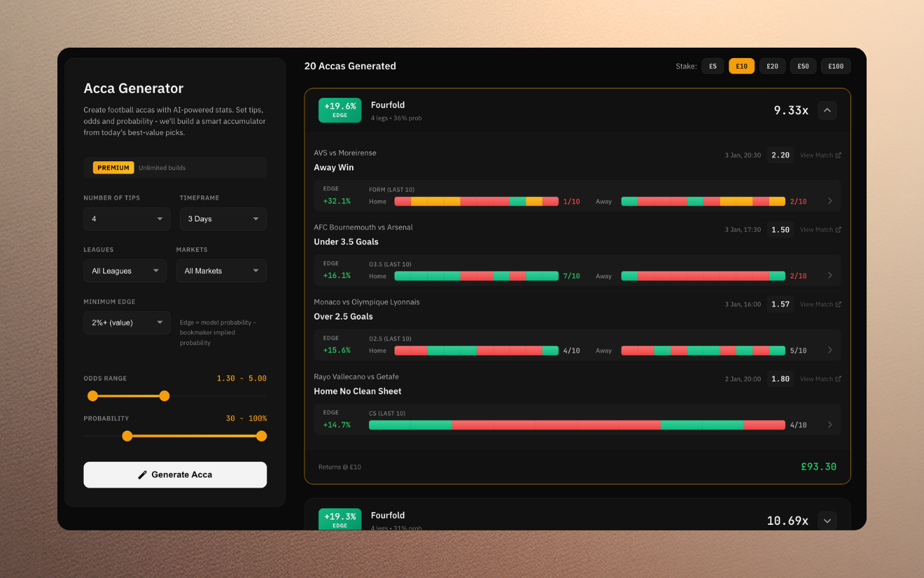Image resolution: width=924 pixels, height=578 pixels.
Task: Expand the second Fourfold acca with 10.69x odds
Action: point(827,521)
